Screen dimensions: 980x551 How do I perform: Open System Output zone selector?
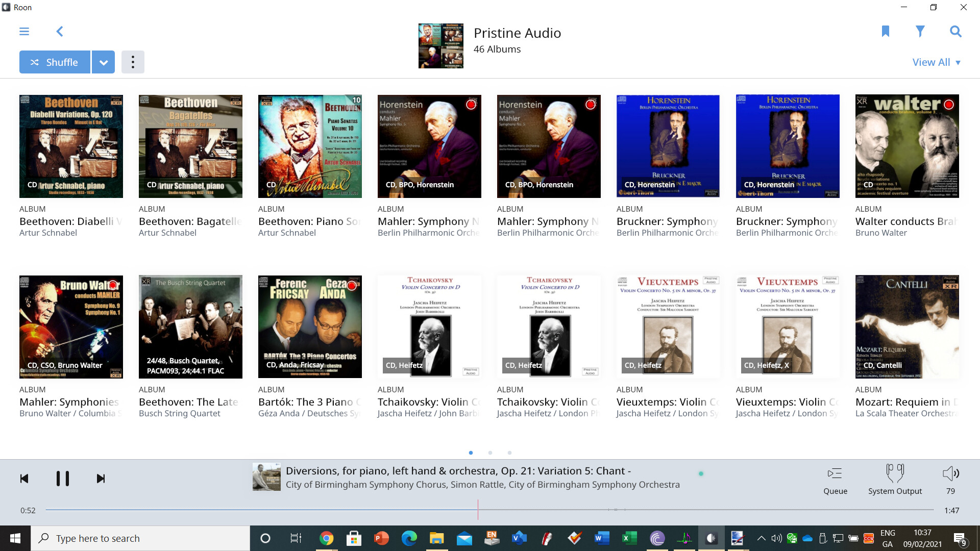coord(895,480)
